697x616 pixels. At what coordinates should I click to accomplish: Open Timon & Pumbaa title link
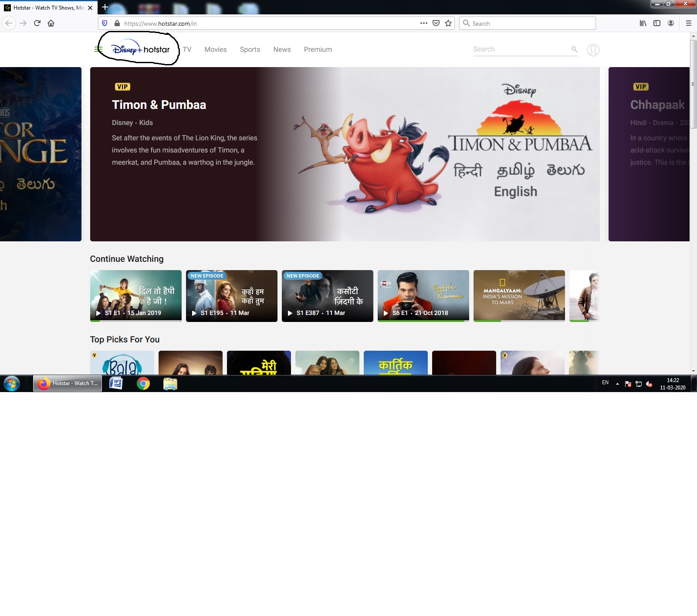pyautogui.click(x=159, y=105)
